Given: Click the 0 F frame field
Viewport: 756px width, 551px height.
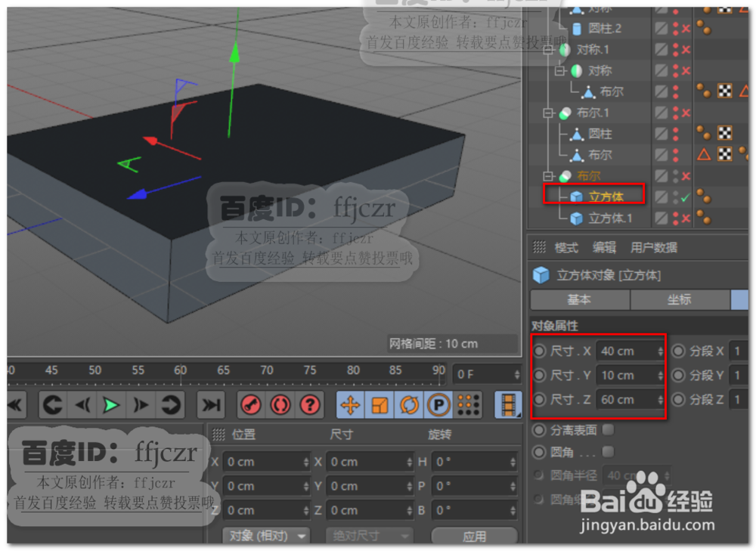Looking at the screenshot, I should tap(484, 373).
